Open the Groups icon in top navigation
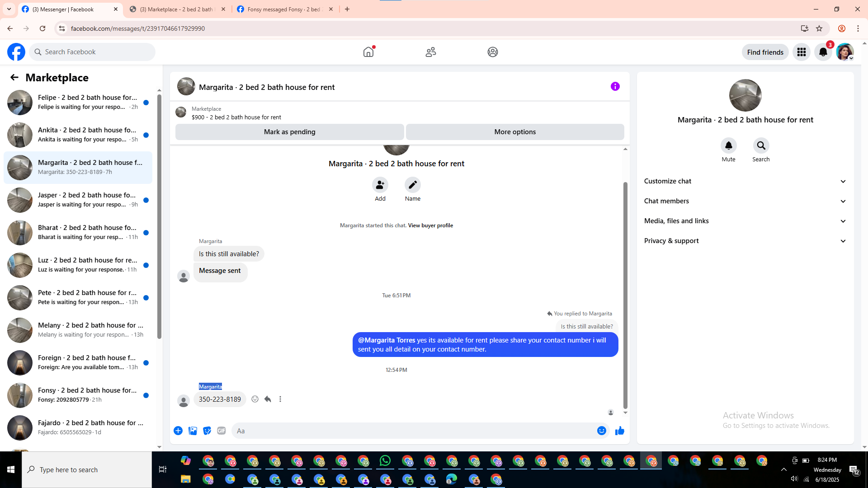 (493, 52)
